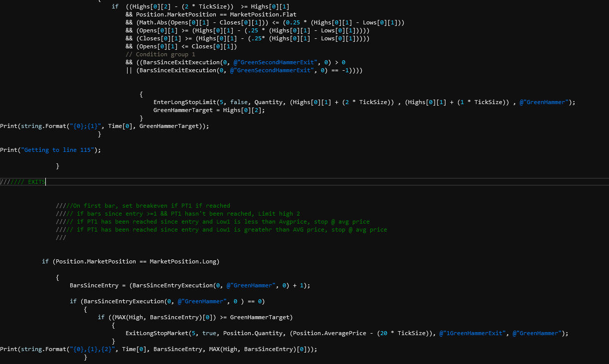Click the MarketPosition.Long if statement
Image resolution: width=609 pixels, height=364 pixels.
[131, 261]
